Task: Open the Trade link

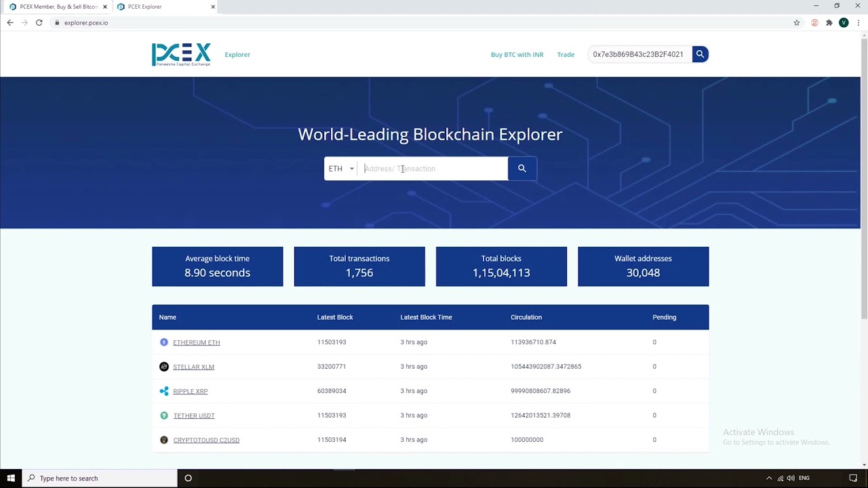Action: [566, 54]
